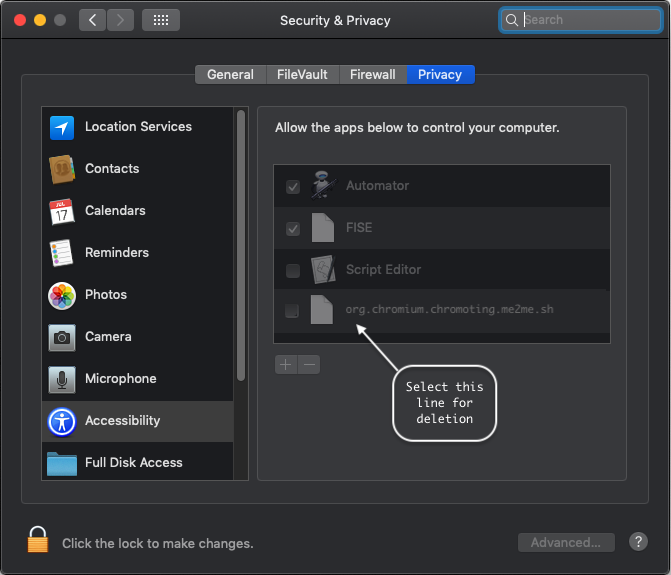The height and width of the screenshot is (575, 671).
Task: Select the Calendars label in the sidebar
Action: click(115, 210)
